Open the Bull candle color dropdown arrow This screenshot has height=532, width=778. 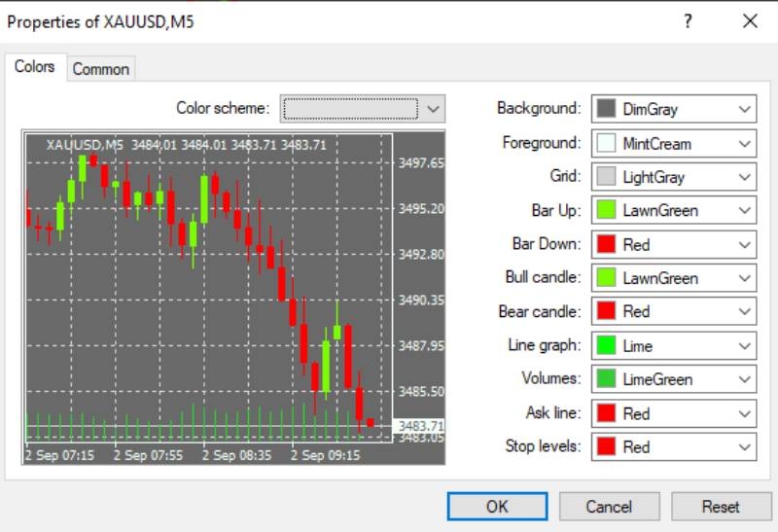[x=744, y=278]
